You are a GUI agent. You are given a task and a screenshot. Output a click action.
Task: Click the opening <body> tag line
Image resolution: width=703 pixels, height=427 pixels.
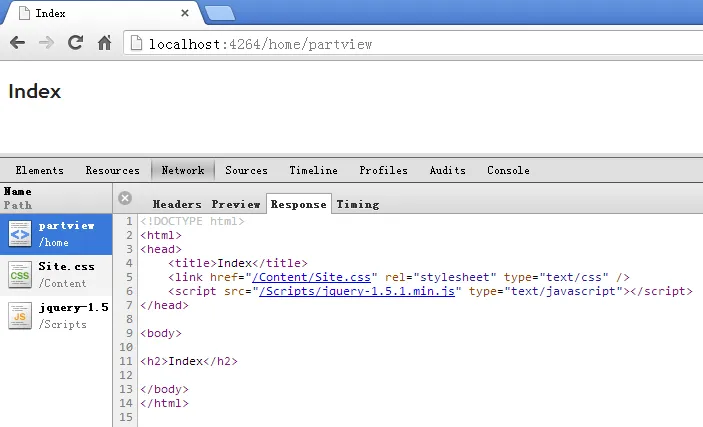(x=161, y=333)
